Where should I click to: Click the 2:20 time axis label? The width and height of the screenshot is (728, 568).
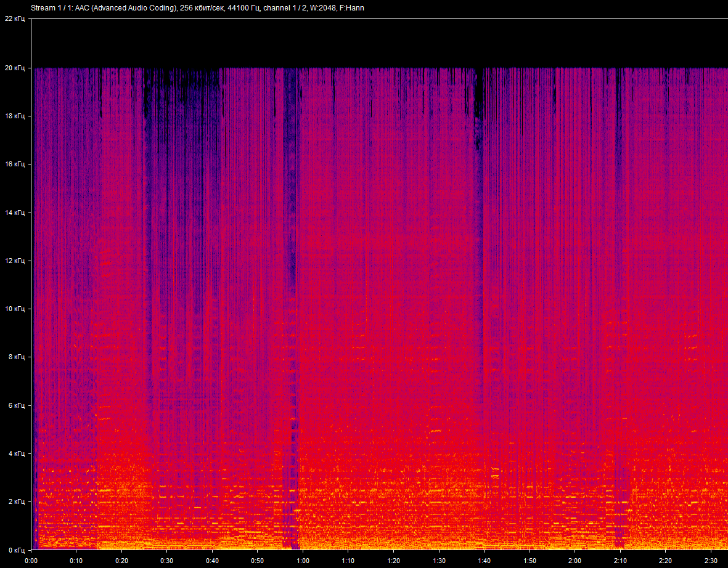click(665, 561)
